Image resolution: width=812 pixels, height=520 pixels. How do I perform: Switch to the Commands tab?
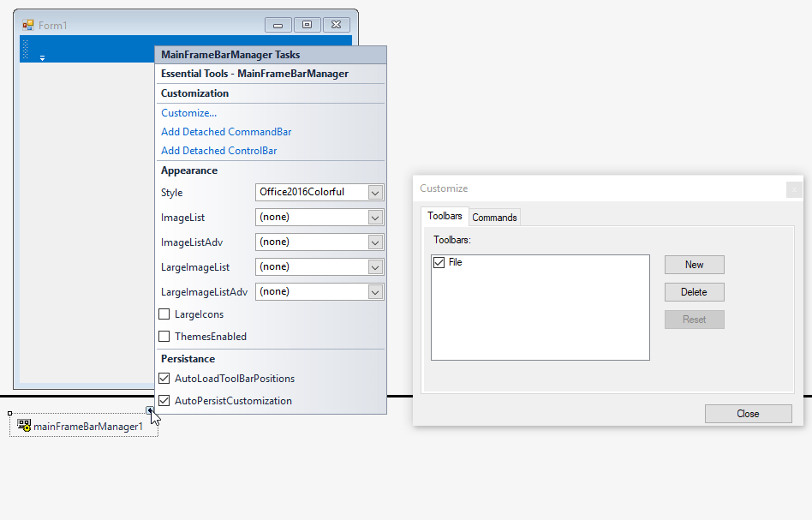tap(494, 217)
